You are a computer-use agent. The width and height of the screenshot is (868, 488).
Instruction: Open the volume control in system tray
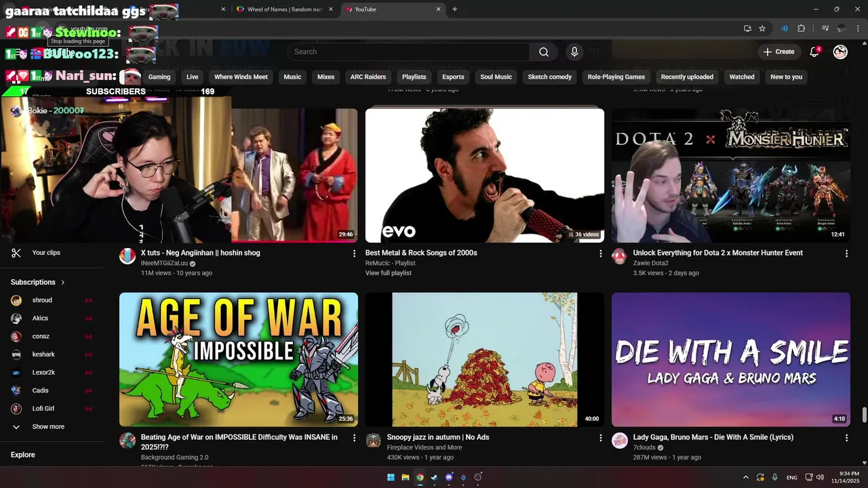click(x=820, y=477)
